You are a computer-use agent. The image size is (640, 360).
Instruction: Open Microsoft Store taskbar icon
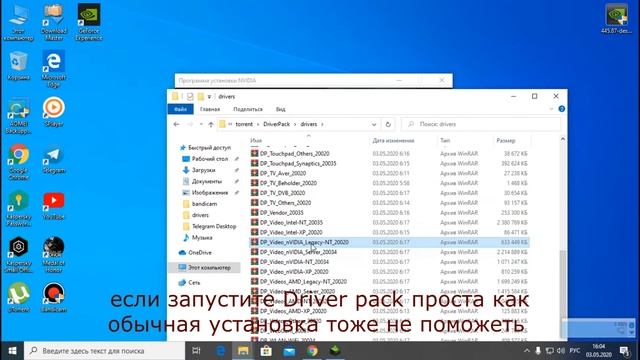pyautogui.click(x=266, y=351)
